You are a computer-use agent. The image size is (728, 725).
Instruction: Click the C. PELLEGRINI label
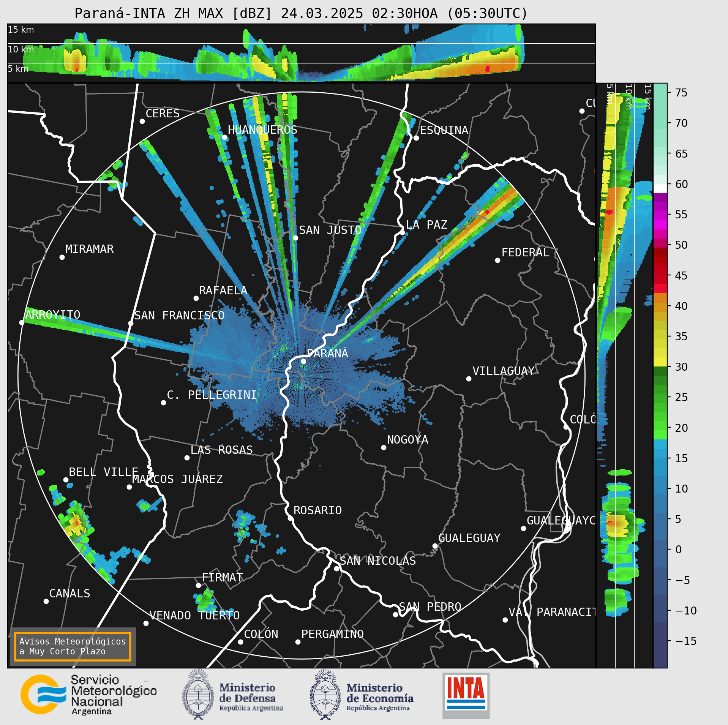212,395
